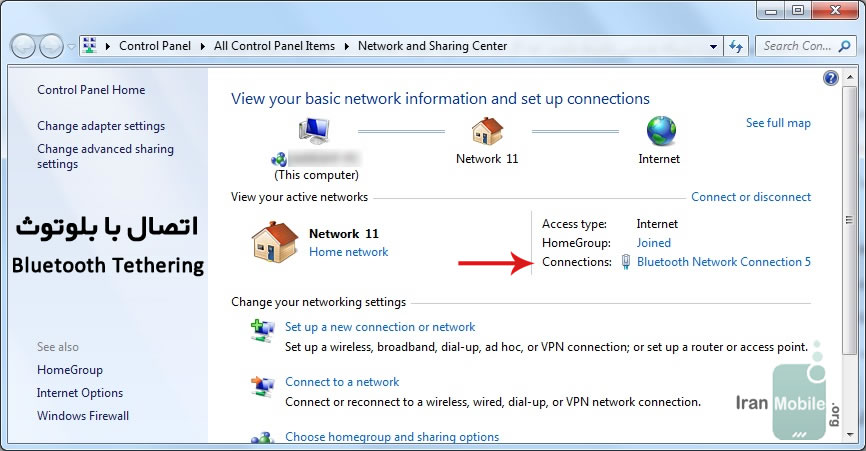Open recent pages dropdown beside Forward

(x=71, y=47)
